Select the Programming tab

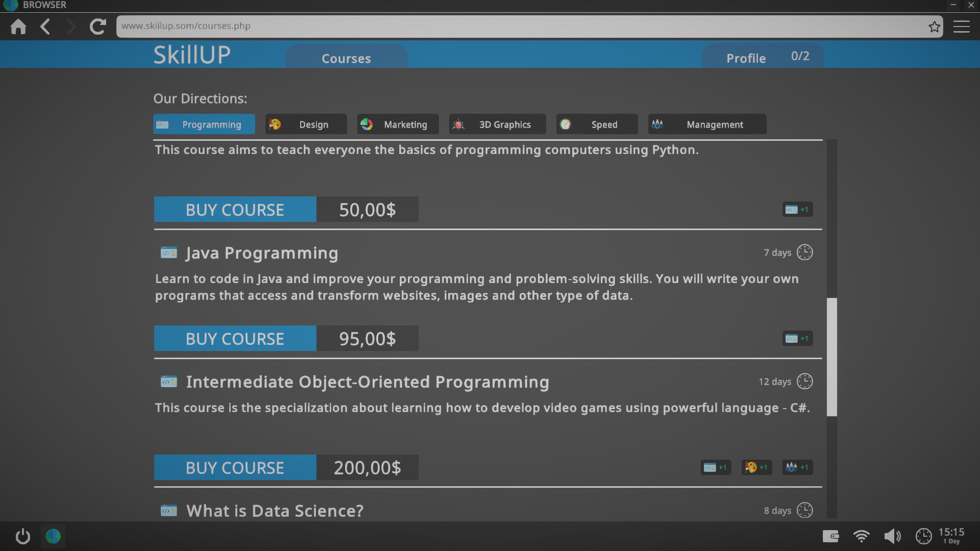point(203,124)
